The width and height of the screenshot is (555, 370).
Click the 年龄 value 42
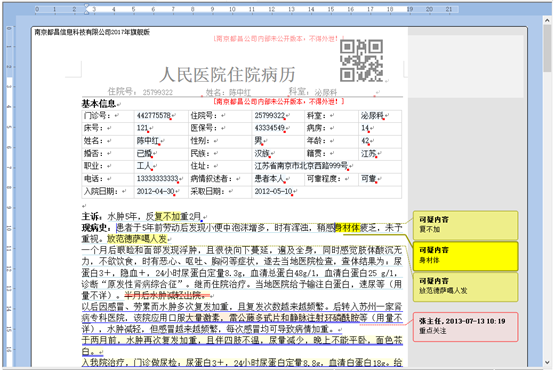click(x=365, y=141)
